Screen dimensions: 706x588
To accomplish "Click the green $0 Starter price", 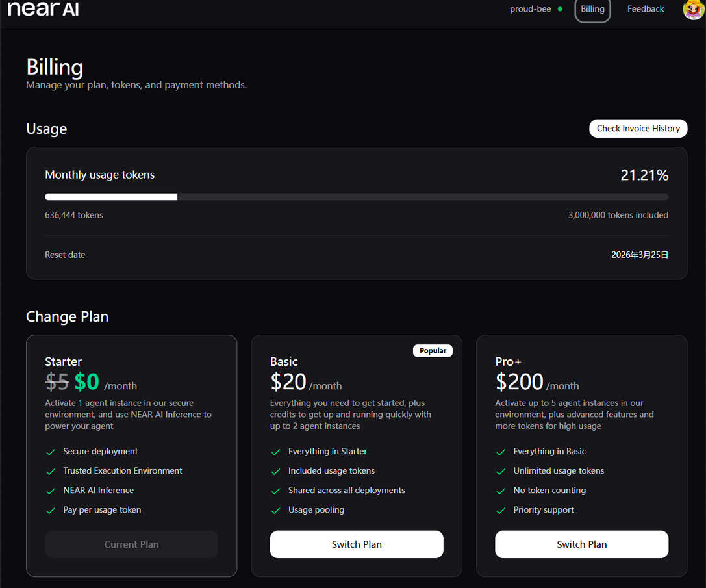I will point(86,381).
